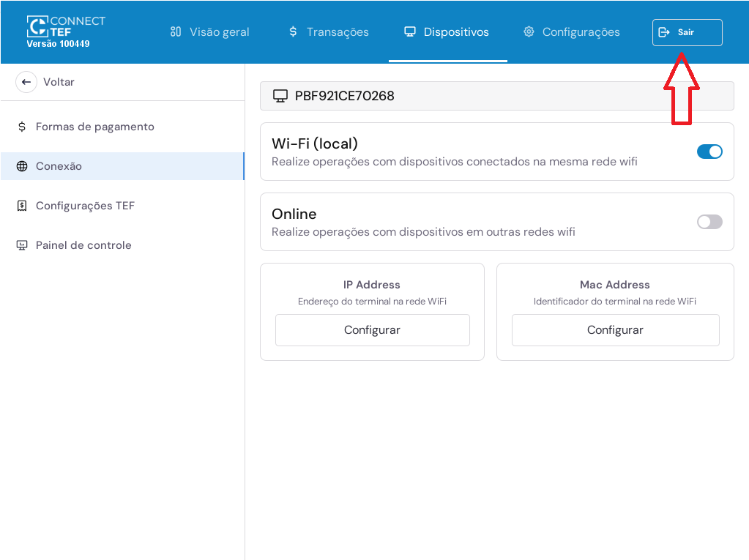Click the Conexão globe icon

pos(22,166)
